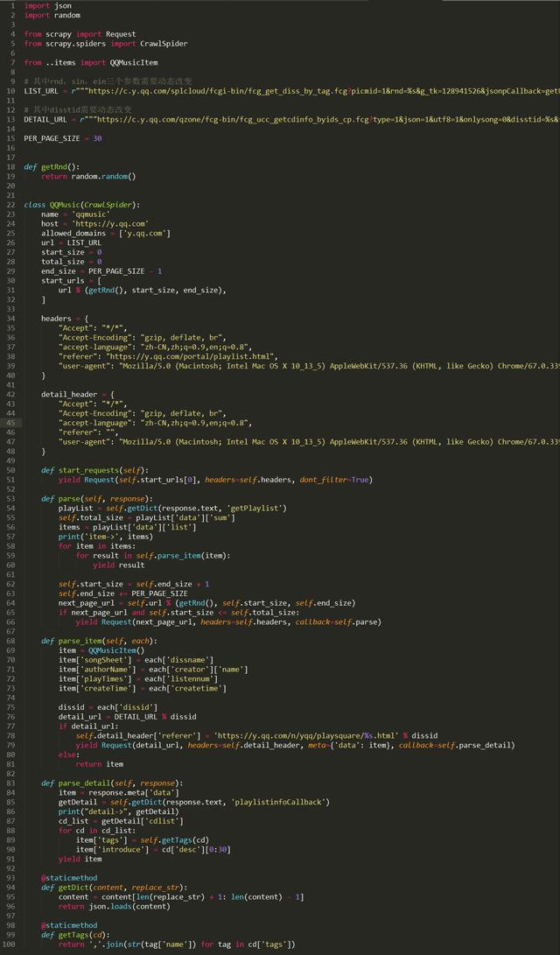This screenshot has width=560, height=955.
Task: Click 'return json.loads(content)' statement
Action: 115,906
